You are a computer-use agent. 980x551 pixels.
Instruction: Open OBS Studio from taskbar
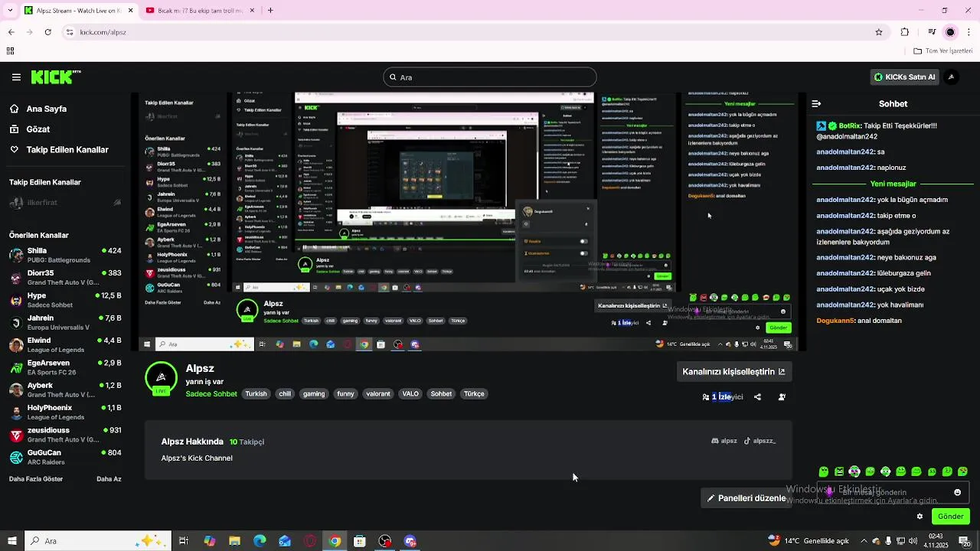[385, 541]
